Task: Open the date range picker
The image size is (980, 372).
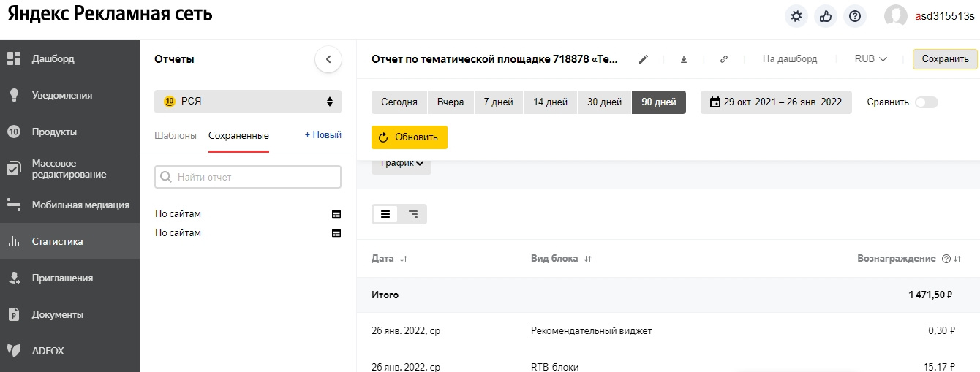Action: [x=776, y=102]
